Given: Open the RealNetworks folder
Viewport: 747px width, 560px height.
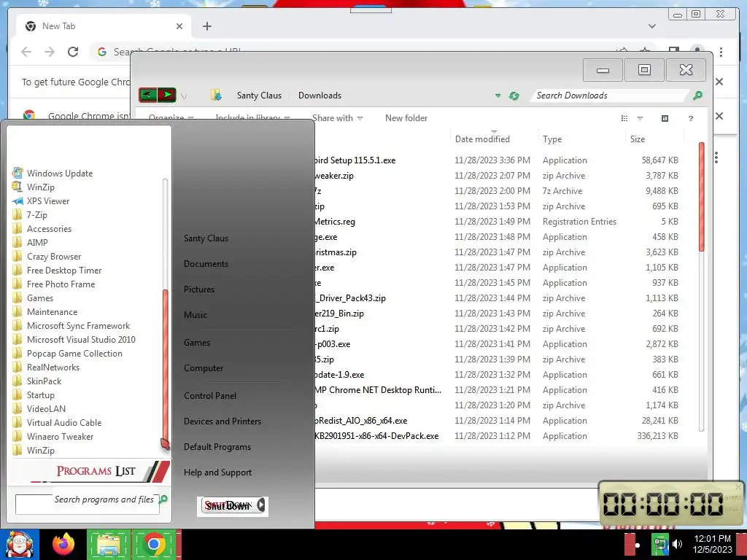Looking at the screenshot, I should [x=46, y=367].
